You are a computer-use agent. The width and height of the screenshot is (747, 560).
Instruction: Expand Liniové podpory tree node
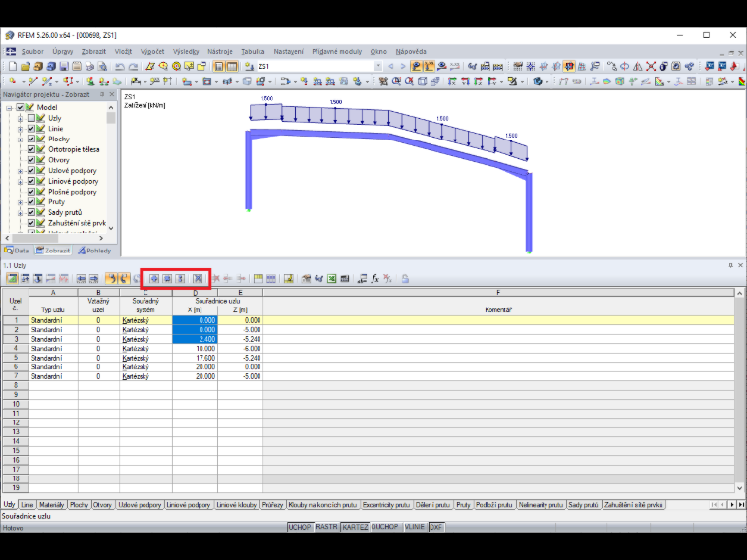[20, 181]
